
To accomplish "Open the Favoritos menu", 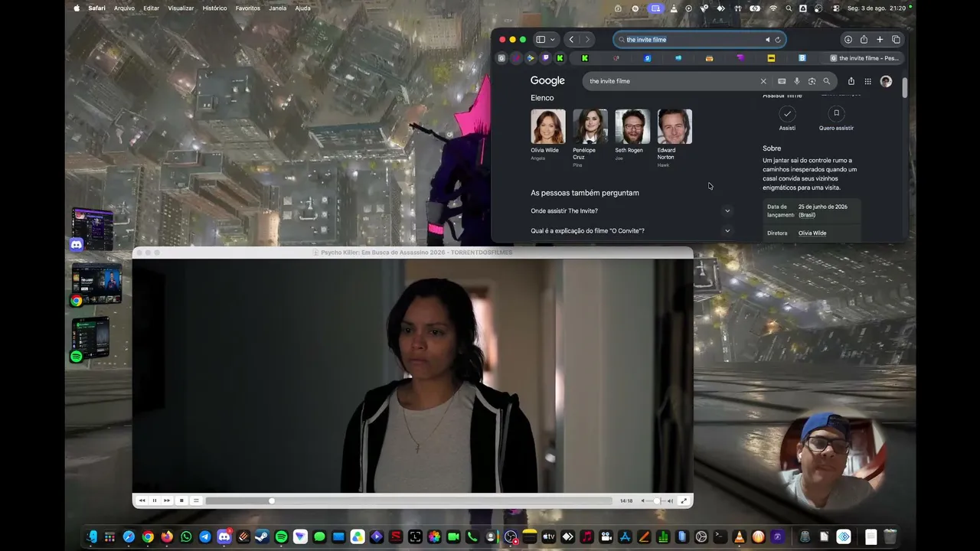I will (248, 8).
